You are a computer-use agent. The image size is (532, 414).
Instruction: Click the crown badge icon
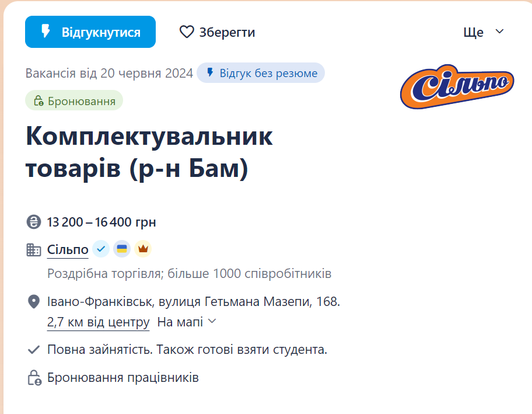click(x=143, y=249)
